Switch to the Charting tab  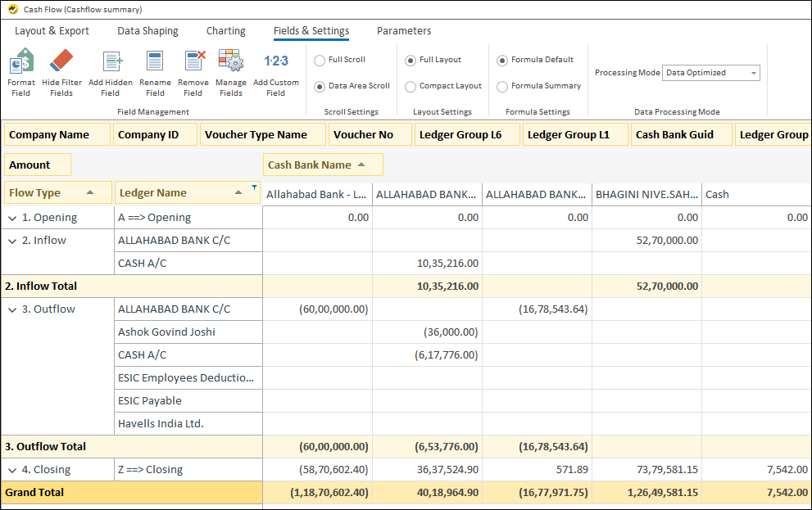click(225, 31)
